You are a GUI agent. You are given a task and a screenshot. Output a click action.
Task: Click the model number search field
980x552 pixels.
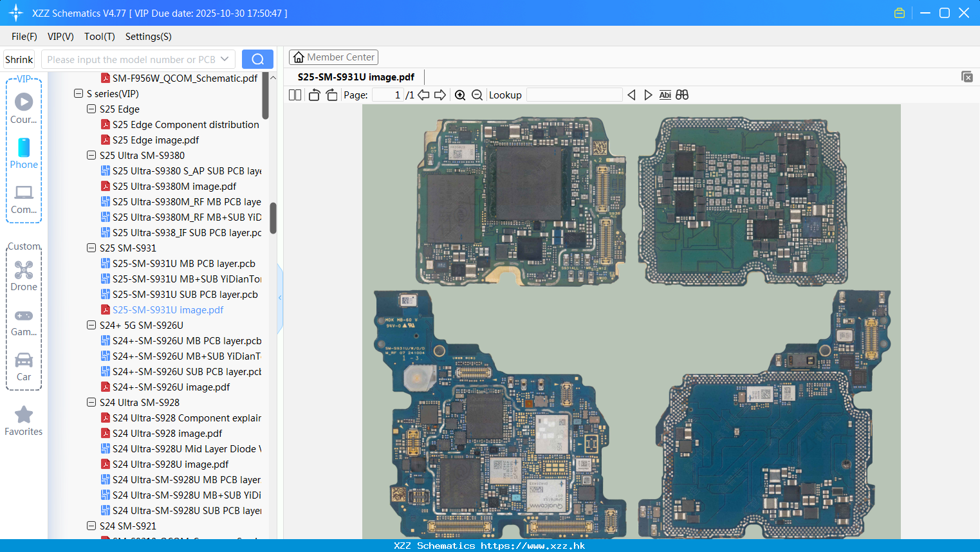point(131,59)
